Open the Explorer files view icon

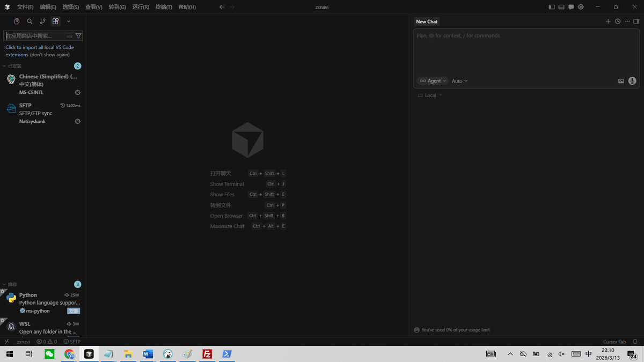[x=17, y=21]
